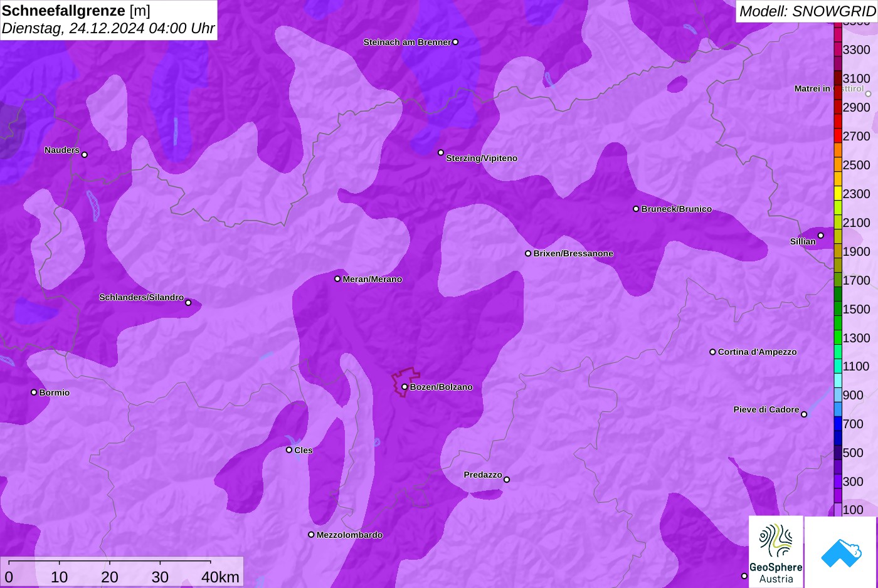The width and height of the screenshot is (878, 588).
Task: Click the blue house and cloud logo
Action: (840, 552)
